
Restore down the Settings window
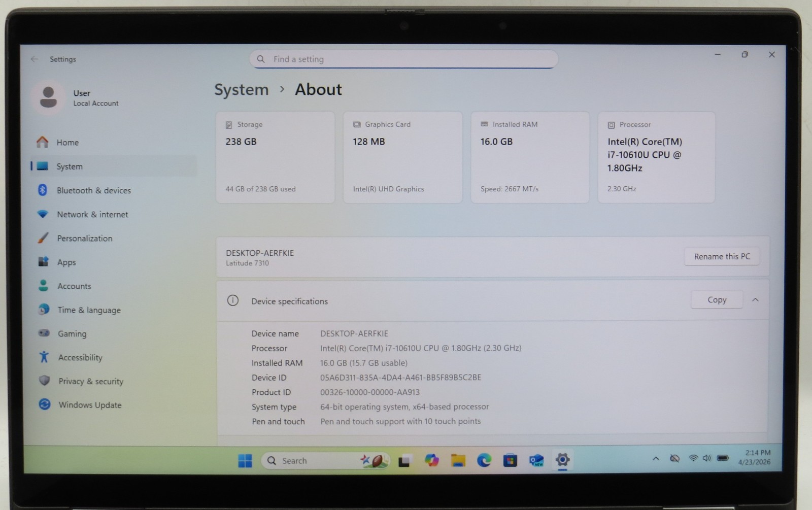tap(745, 54)
